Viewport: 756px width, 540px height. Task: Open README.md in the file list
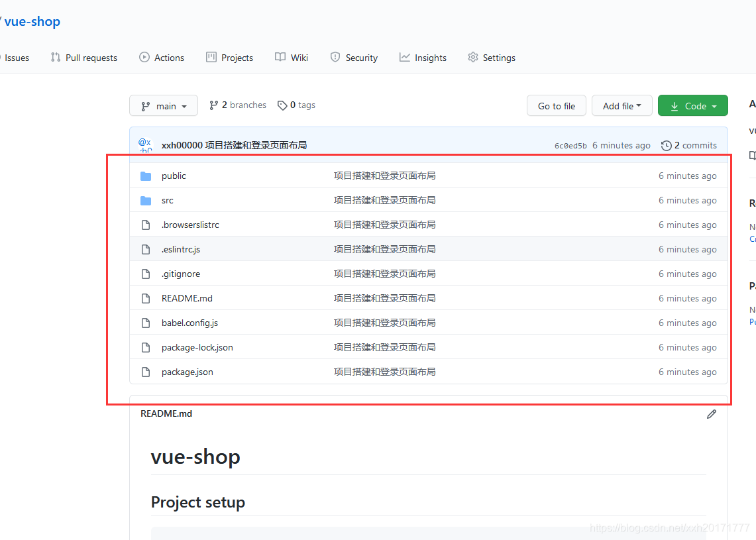[187, 298]
